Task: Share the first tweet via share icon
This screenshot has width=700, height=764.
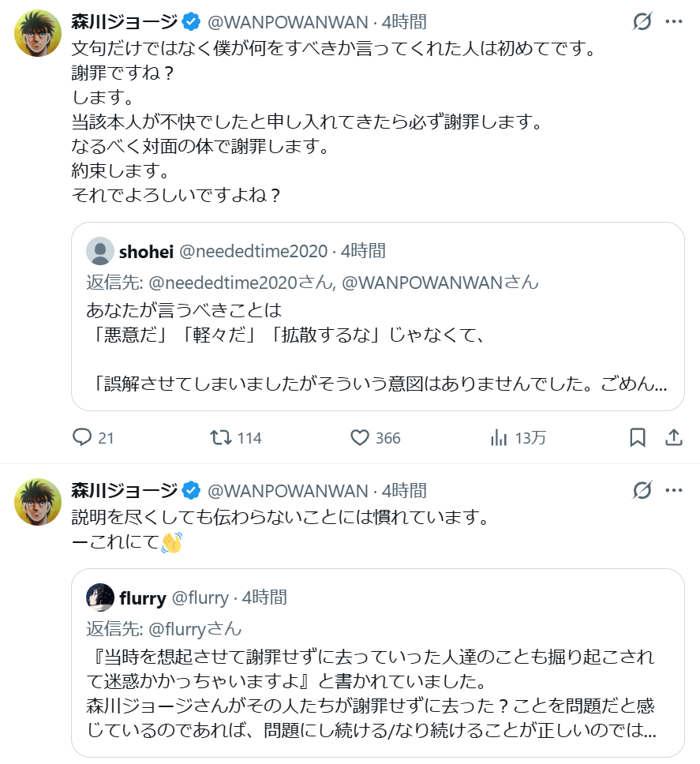Action: (x=673, y=437)
